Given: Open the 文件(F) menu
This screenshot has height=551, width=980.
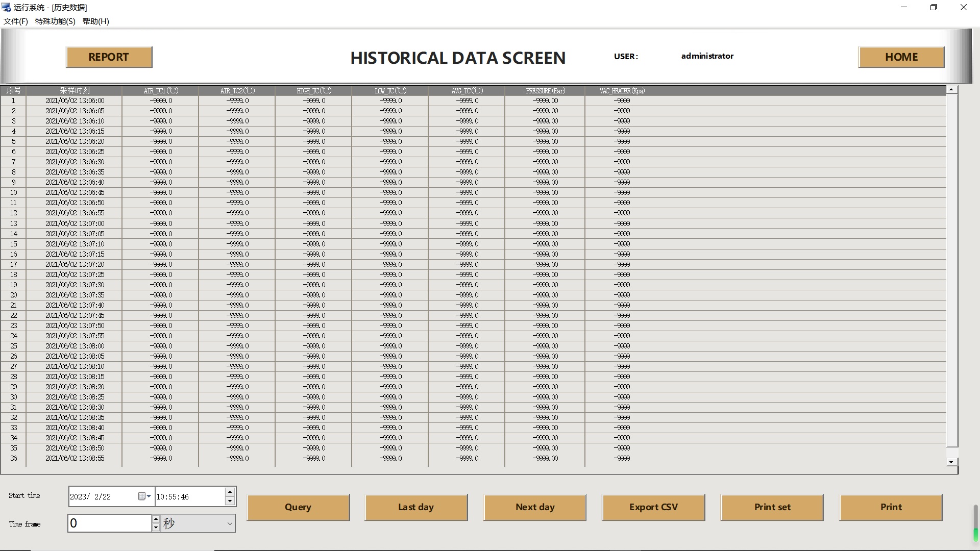Looking at the screenshot, I should [x=16, y=21].
